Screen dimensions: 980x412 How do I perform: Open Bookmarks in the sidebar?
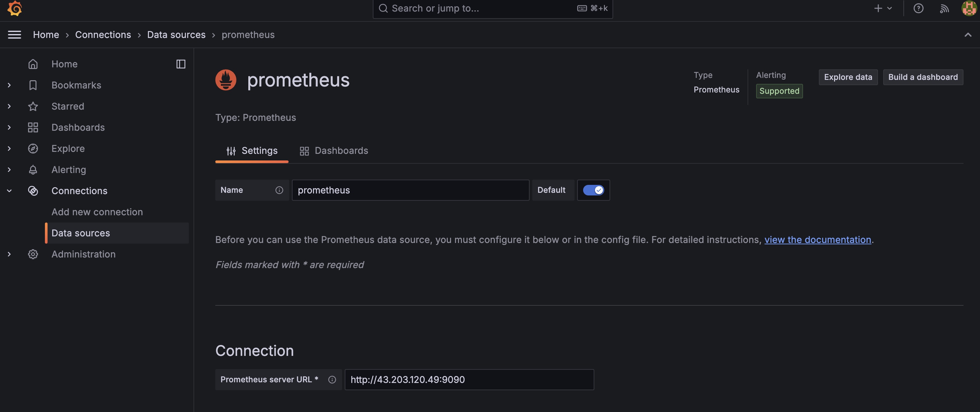76,85
